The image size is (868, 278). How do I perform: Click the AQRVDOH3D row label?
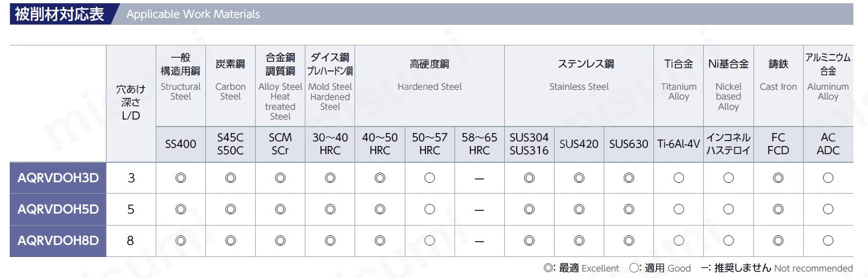(x=58, y=178)
